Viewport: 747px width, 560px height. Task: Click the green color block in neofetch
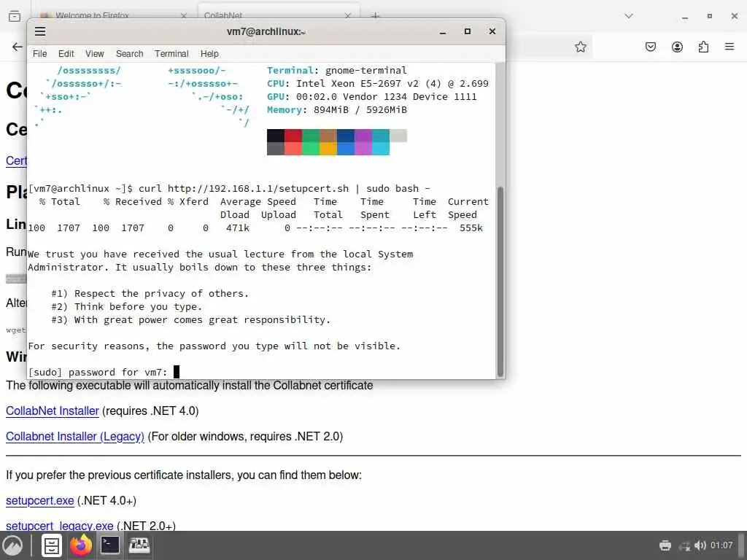[311, 135]
